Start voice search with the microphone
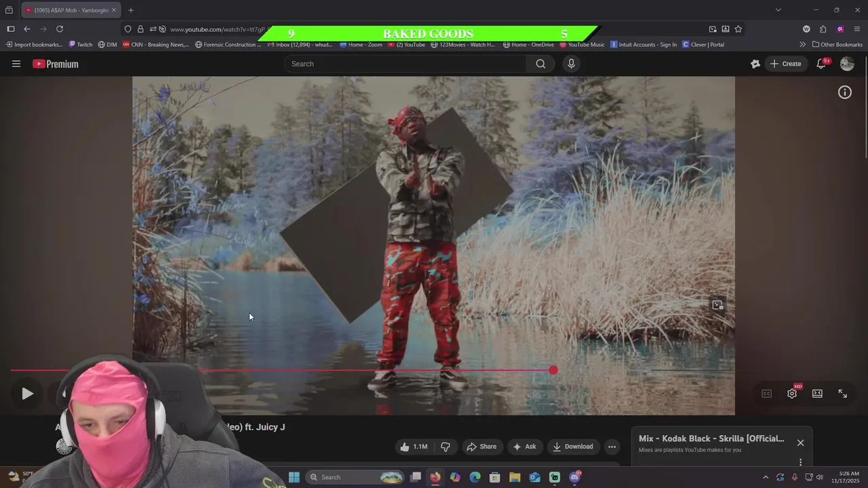This screenshot has width=868, height=488. [x=571, y=64]
